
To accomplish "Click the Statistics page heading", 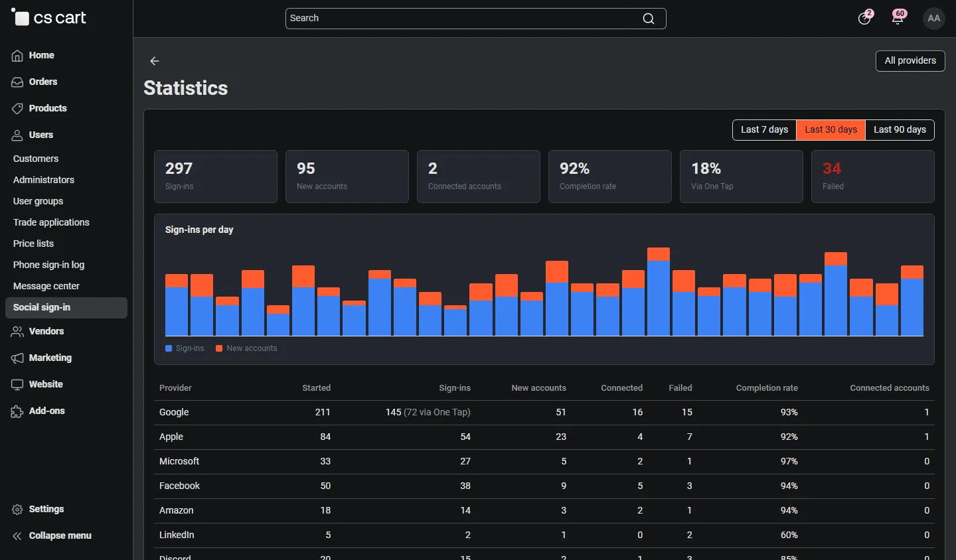I will click(x=186, y=88).
